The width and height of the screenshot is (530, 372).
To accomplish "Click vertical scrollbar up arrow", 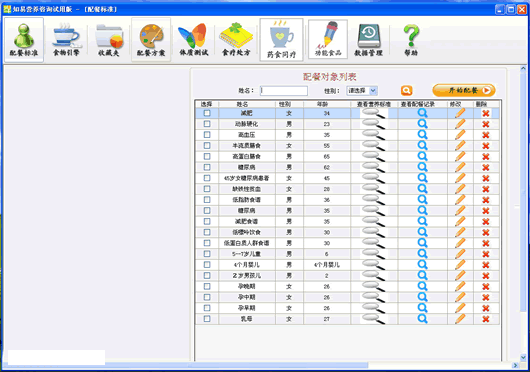I will click(x=523, y=69).
